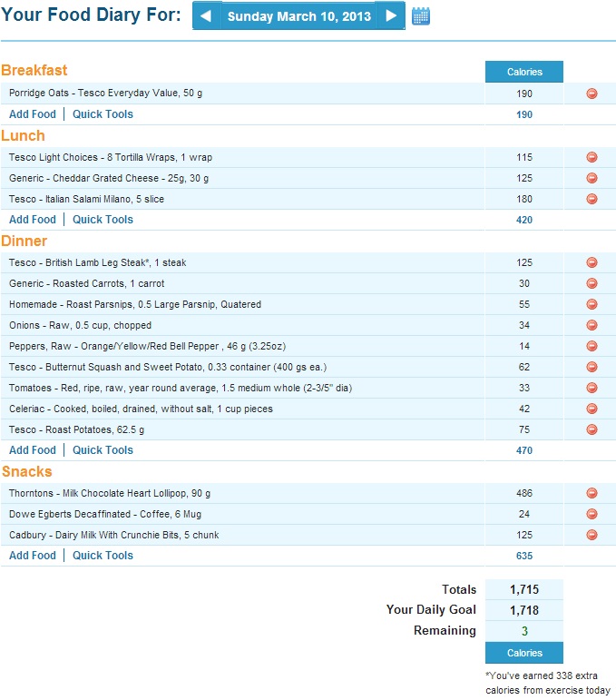This screenshot has width=616, height=700.
Task: Open the calendar date picker icon
Action: coord(421,16)
